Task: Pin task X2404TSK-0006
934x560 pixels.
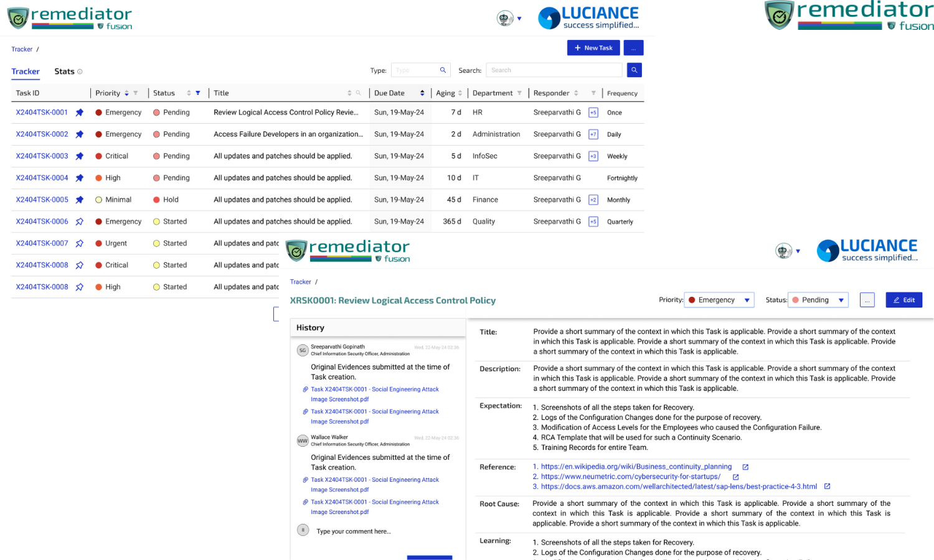Action: click(79, 222)
